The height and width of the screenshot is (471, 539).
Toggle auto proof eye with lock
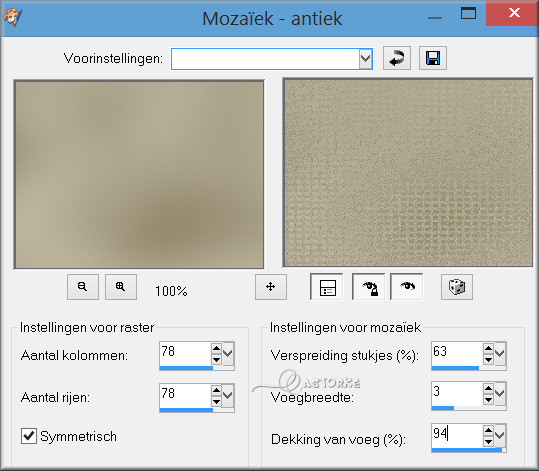[368, 287]
